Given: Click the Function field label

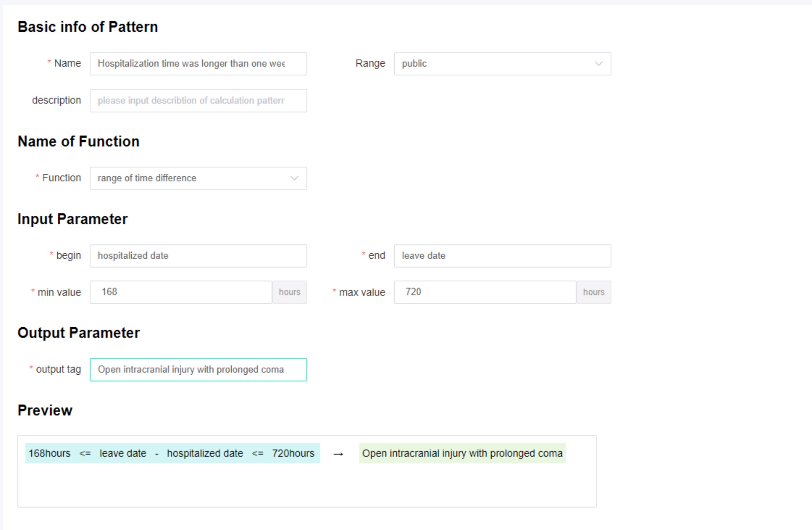Looking at the screenshot, I should [x=61, y=178].
